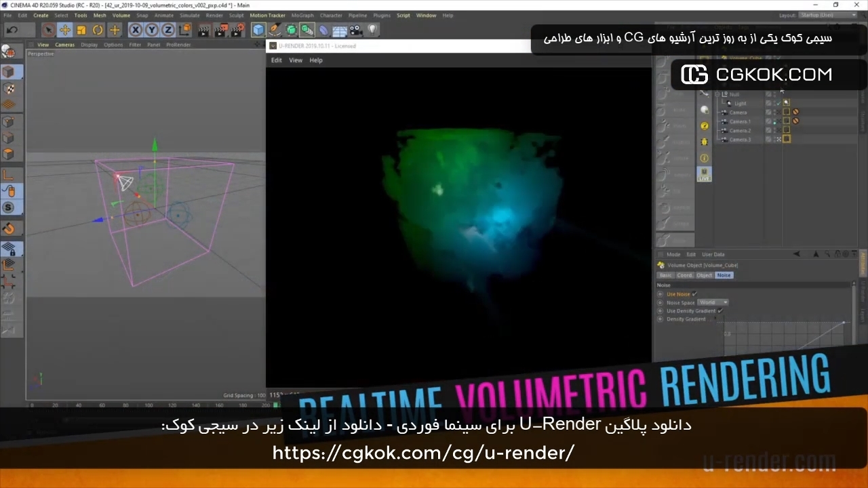
Task: Click the U-Render LIVE icon
Action: pos(705,174)
